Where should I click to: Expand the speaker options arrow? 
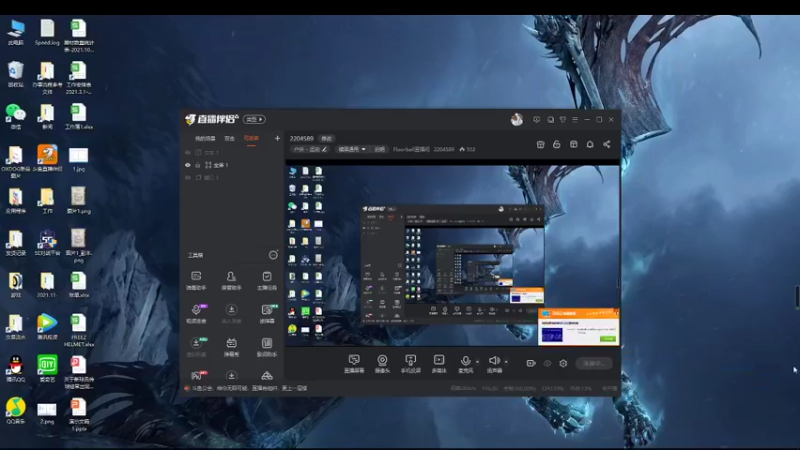point(506,362)
